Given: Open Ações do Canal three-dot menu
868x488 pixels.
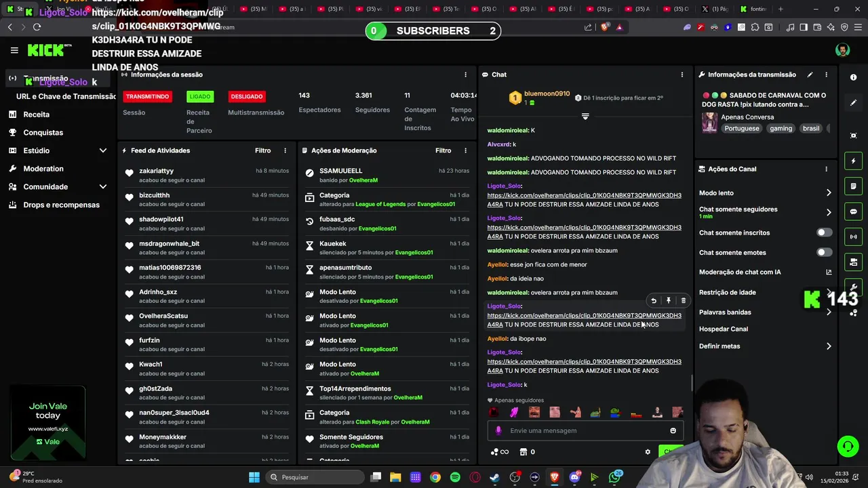Looking at the screenshot, I should 826,169.
